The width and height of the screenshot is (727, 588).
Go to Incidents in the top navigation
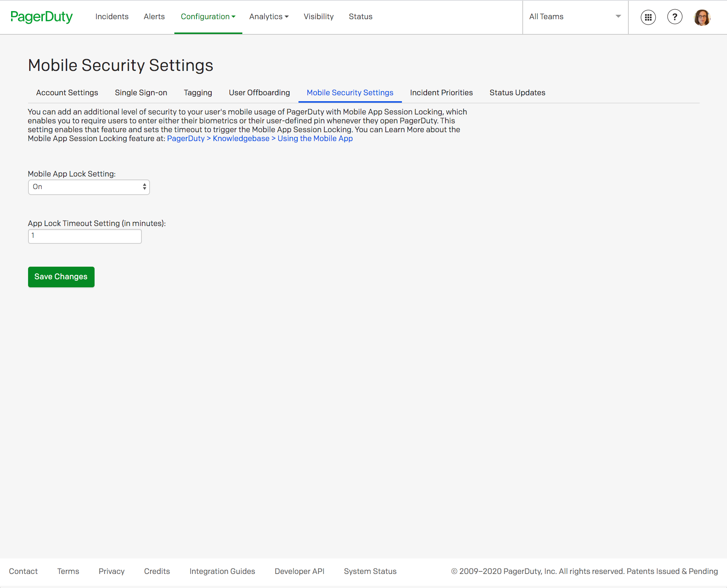point(112,17)
